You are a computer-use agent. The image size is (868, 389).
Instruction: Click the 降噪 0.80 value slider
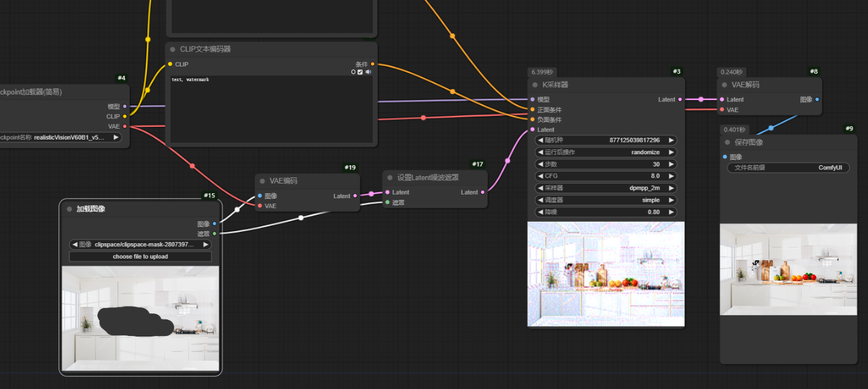coord(605,212)
